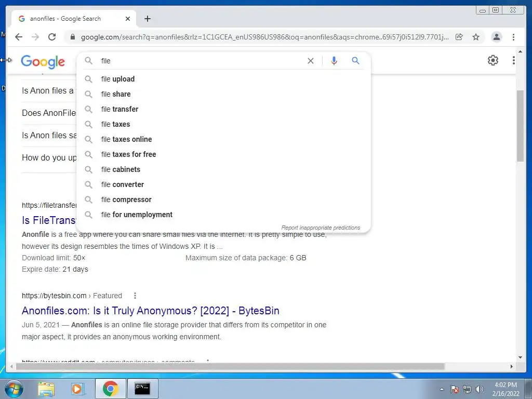The width and height of the screenshot is (532, 399).
Task: Start voice search with microphone icon
Action: 334,61
